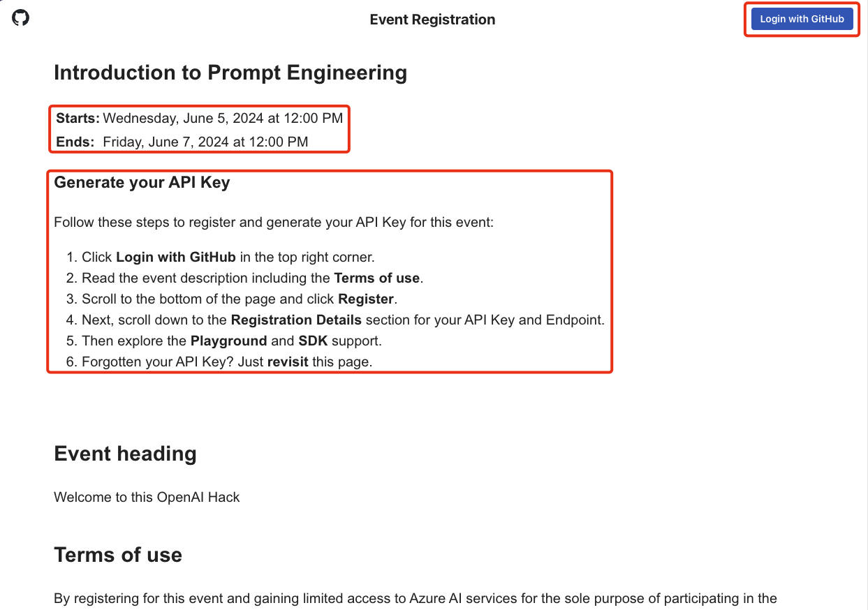Click the Ends date line

[x=182, y=142]
